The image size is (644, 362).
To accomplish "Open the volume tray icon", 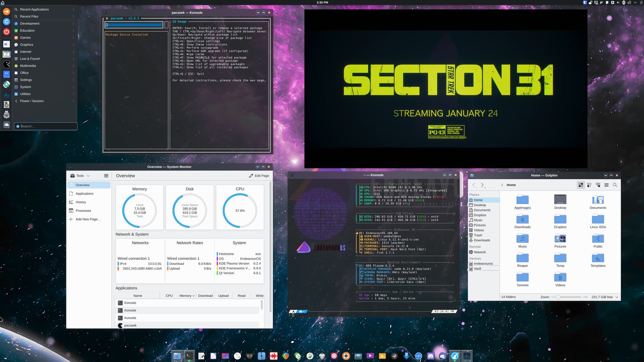I will tap(618, 2).
